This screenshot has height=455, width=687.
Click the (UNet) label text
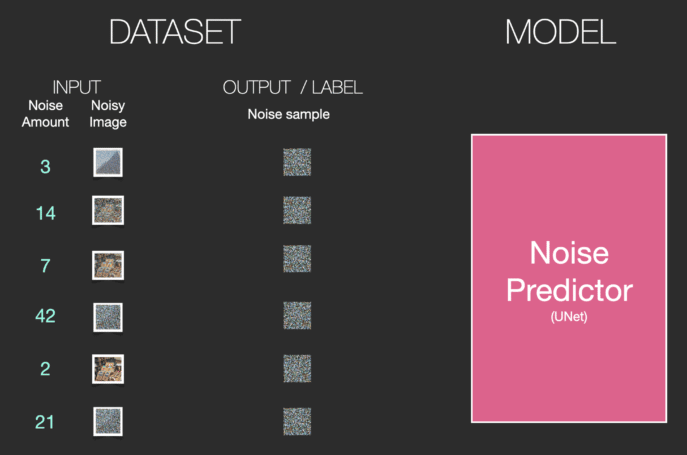pos(569,316)
